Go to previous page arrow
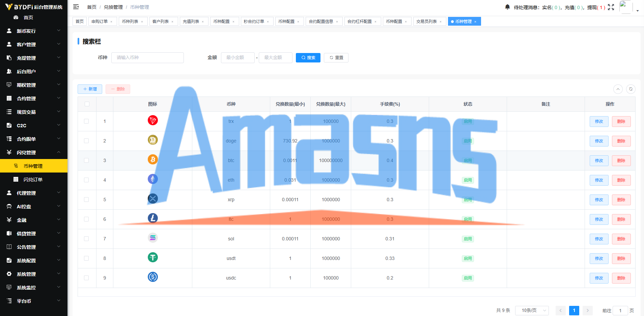 click(561, 311)
